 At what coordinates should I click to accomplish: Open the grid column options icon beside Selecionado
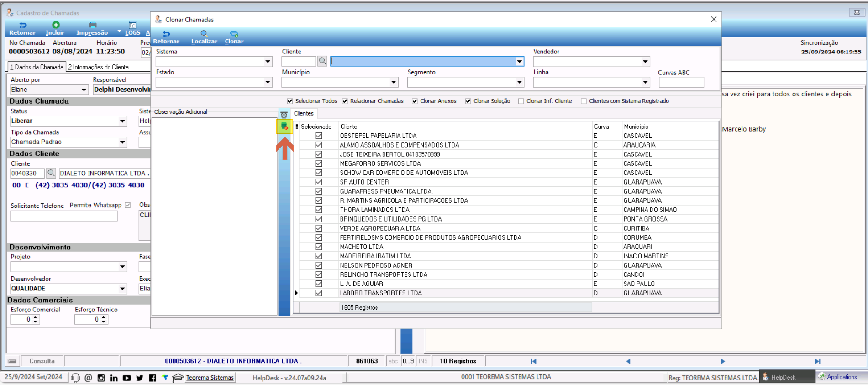296,127
